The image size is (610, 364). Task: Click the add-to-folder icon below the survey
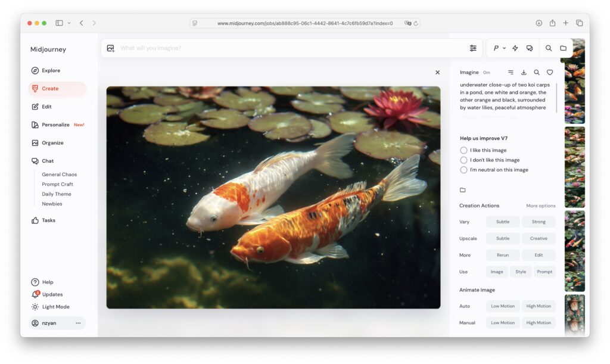462,190
